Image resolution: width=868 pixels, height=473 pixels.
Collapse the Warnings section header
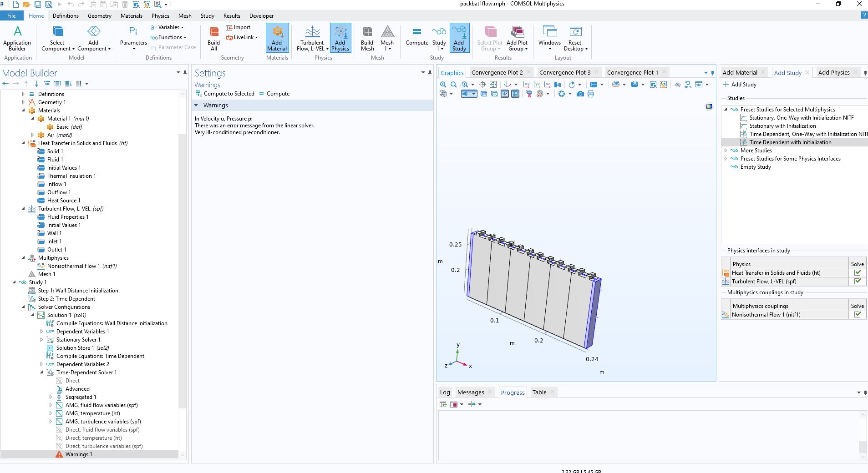tap(197, 106)
